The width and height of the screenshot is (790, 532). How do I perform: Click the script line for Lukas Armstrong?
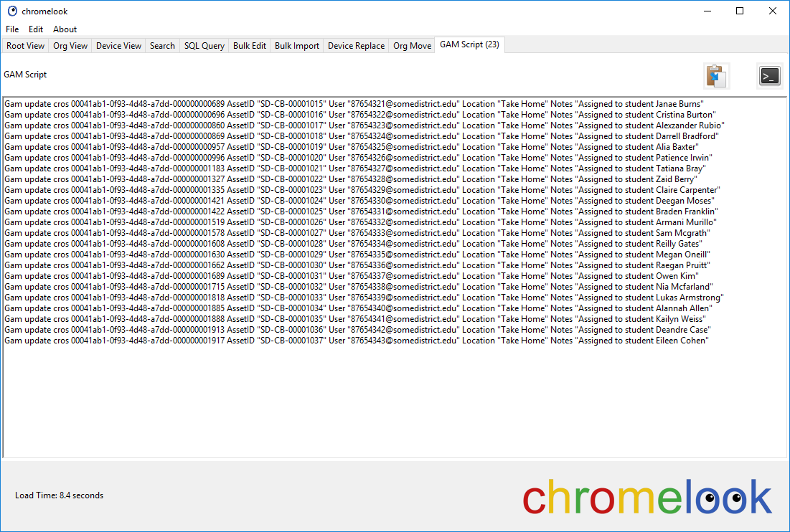coord(365,298)
